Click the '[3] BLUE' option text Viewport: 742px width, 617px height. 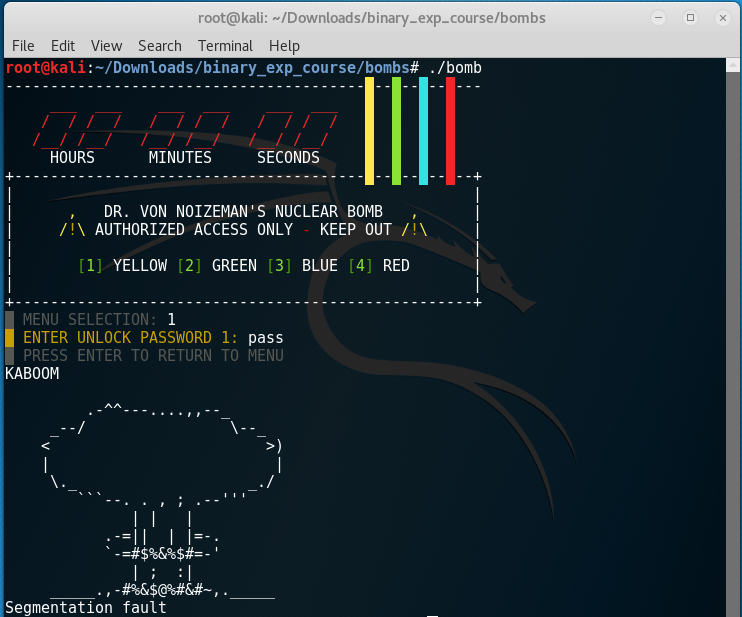coord(302,265)
